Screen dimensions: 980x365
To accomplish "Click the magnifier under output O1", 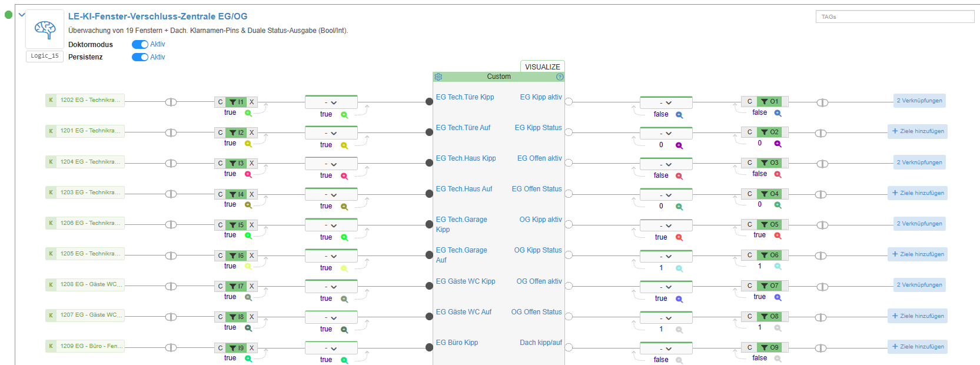I will pos(778,113).
